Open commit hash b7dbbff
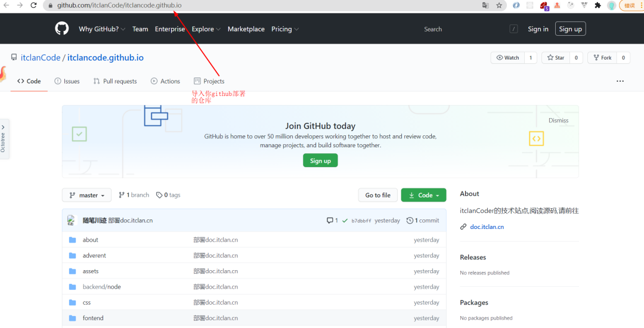This screenshot has height=328, width=644. [x=361, y=221]
